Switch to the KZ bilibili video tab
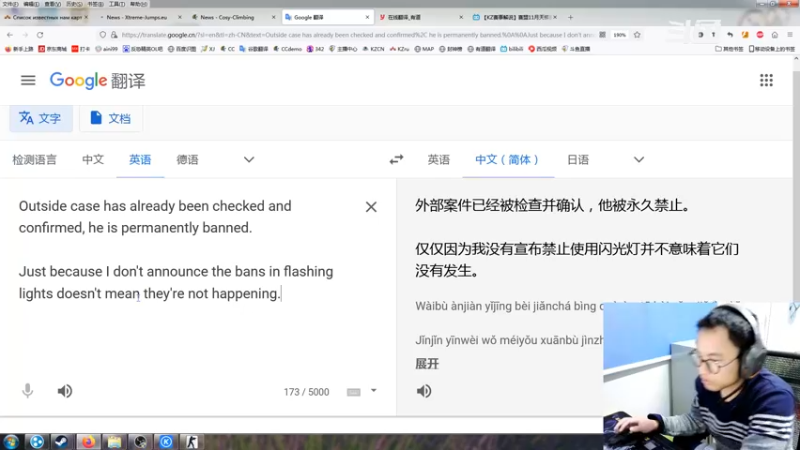Image resolution: width=800 pixels, height=450 pixels. pos(513,17)
